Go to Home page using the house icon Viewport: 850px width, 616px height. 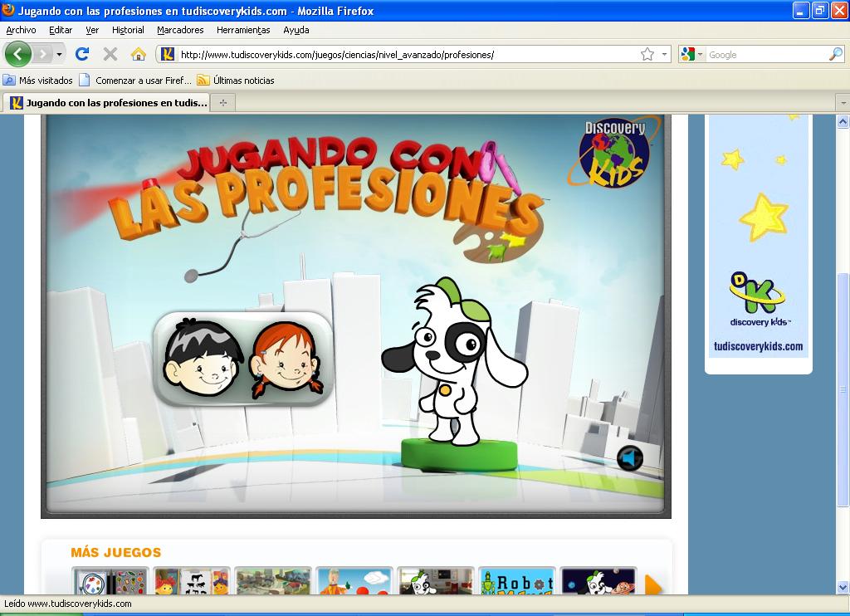pos(139,54)
